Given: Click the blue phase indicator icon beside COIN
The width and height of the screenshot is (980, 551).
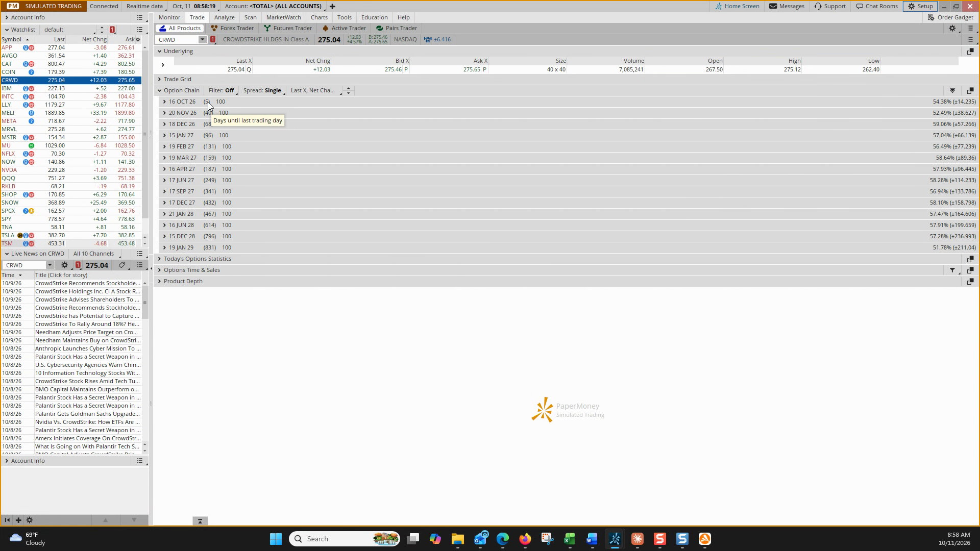Looking at the screenshot, I should (x=31, y=72).
